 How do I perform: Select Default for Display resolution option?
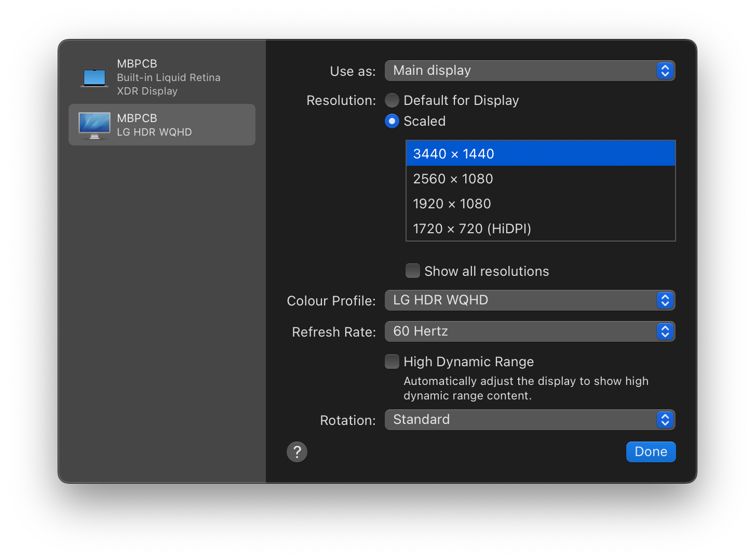392,100
